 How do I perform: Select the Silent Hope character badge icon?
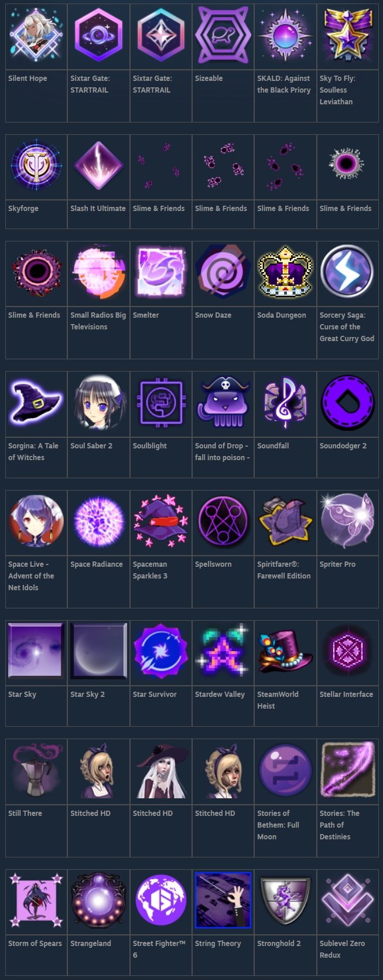[x=36, y=35]
